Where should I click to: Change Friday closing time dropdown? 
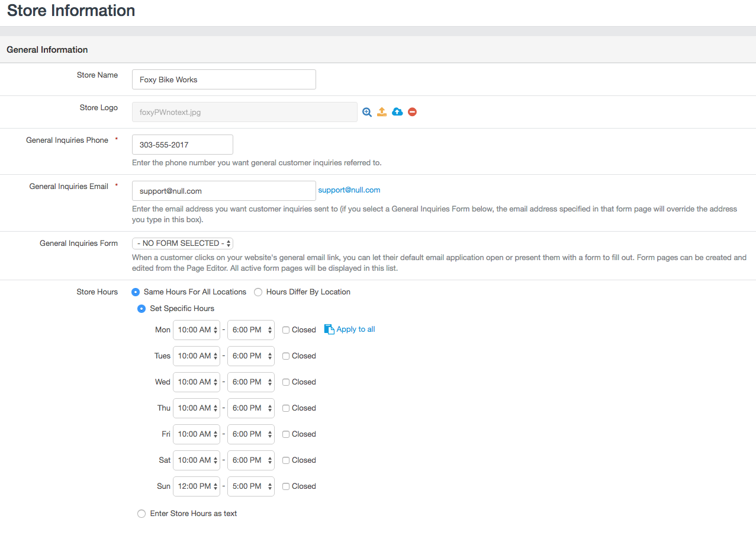tap(251, 434)
